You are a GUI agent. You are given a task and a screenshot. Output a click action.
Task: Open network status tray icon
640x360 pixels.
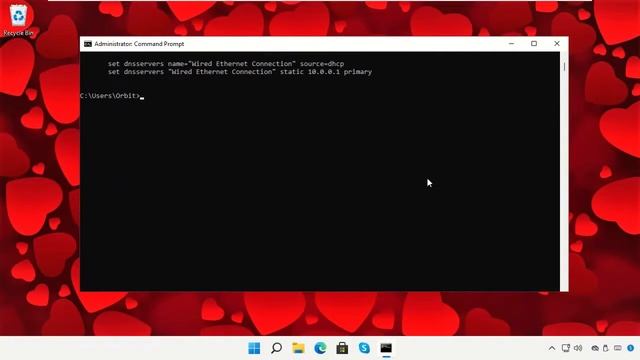[x=566, y=348]
